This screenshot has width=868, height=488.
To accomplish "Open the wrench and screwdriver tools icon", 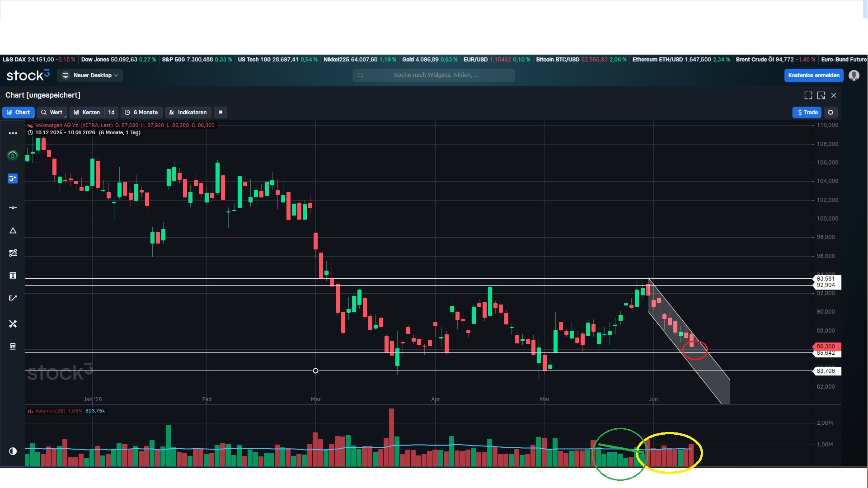I will pos(13,324).
